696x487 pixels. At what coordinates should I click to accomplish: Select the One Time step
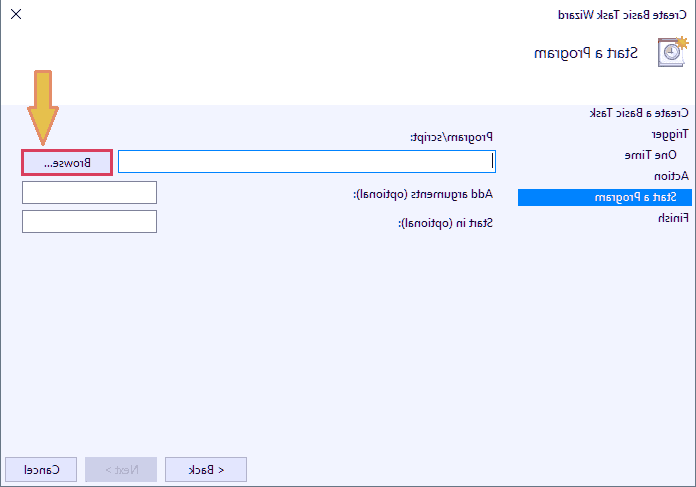[x=650, y=155]
